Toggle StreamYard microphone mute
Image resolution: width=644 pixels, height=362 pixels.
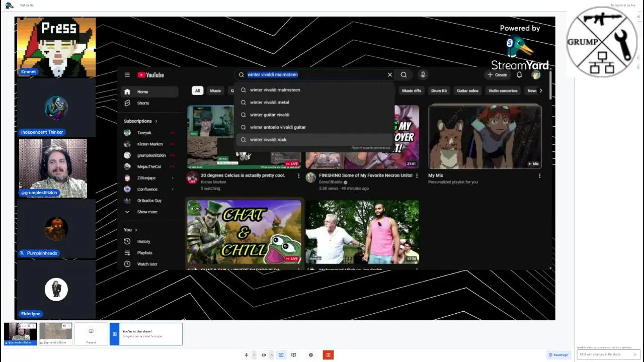tap(246, 355)
